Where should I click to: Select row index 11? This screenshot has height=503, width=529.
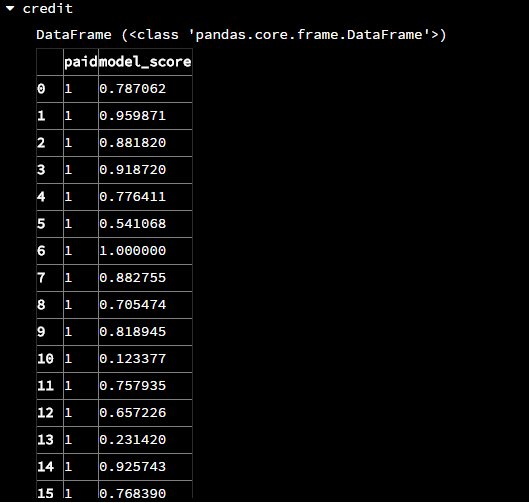point(46,386)
